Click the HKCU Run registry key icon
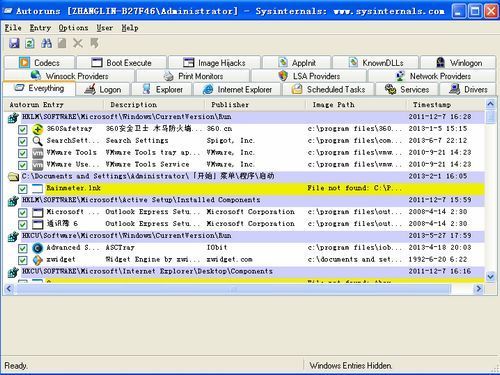500x375 pixels. click(13, 236)
